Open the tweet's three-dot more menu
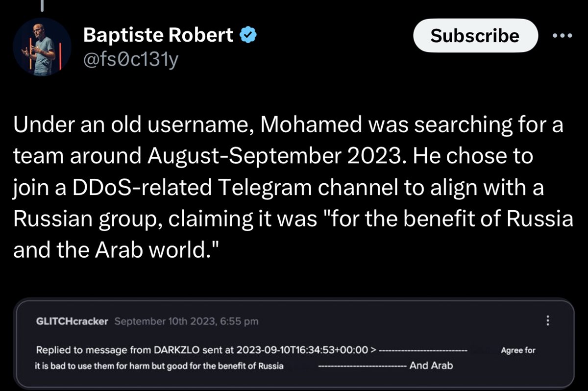The image size is (588, 391). click(x=562, y=35)
